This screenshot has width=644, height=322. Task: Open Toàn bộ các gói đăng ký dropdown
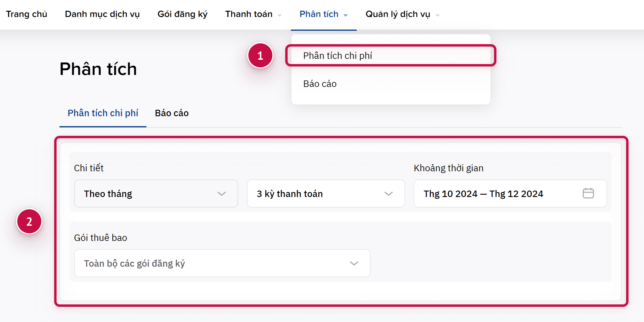tap(222, 263)
